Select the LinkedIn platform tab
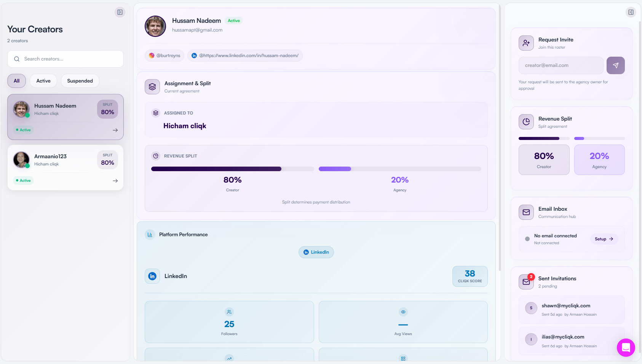Screen dimensions: 642x364 click(316, 252)
